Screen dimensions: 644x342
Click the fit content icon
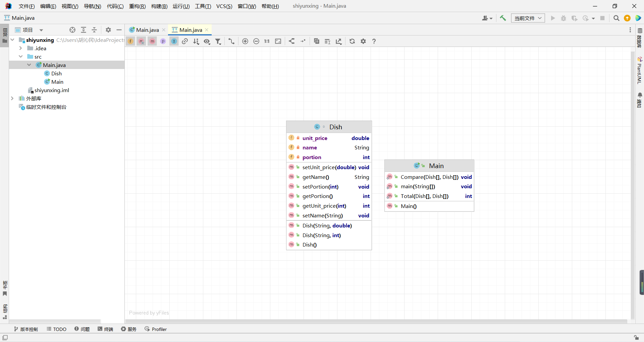(x=278, y=41)
